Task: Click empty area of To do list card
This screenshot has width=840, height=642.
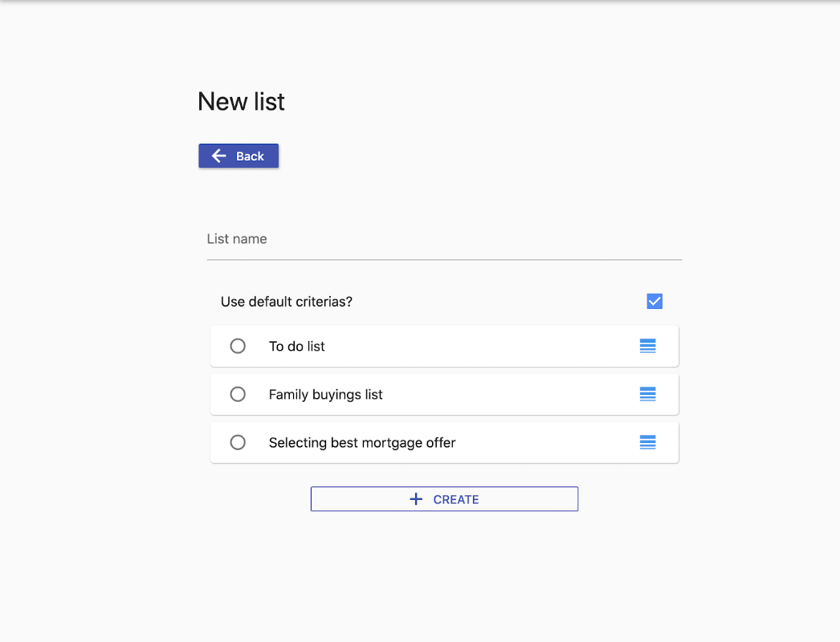Action: pyautogui.click(x=482, y=347)
